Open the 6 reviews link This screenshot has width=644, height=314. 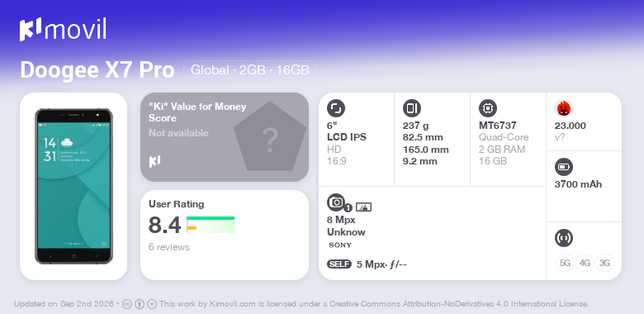tap(169, 247)
